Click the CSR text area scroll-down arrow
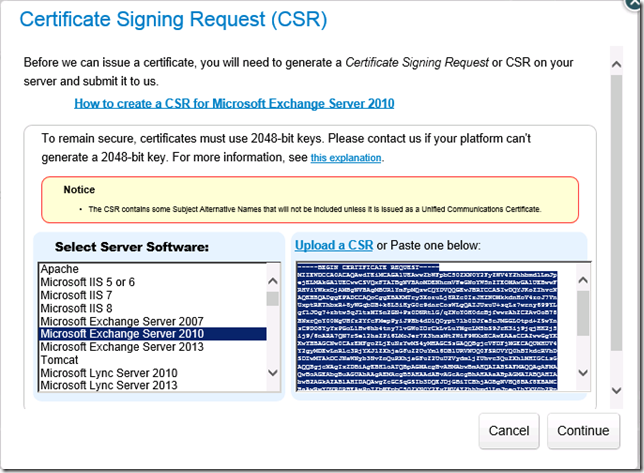Screen dimensions: 644x473 tap(583, 373)
